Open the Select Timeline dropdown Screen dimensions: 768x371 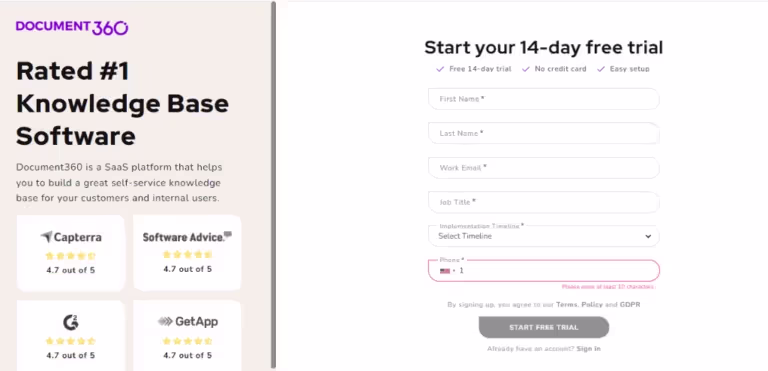coord(544,236)
